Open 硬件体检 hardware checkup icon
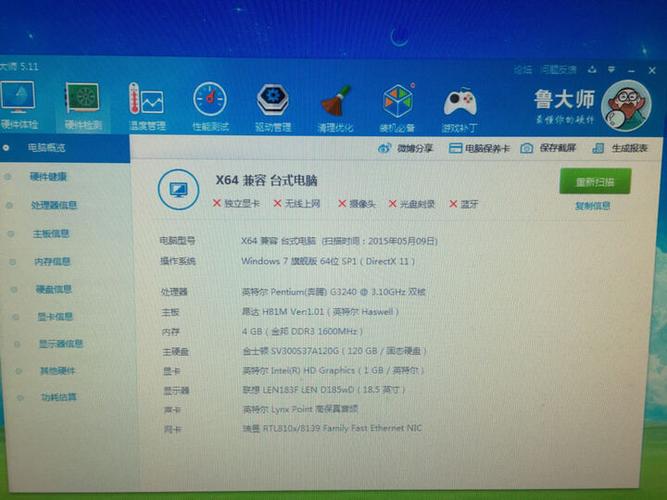Screen dimensions: 667x500 (19, 97)
